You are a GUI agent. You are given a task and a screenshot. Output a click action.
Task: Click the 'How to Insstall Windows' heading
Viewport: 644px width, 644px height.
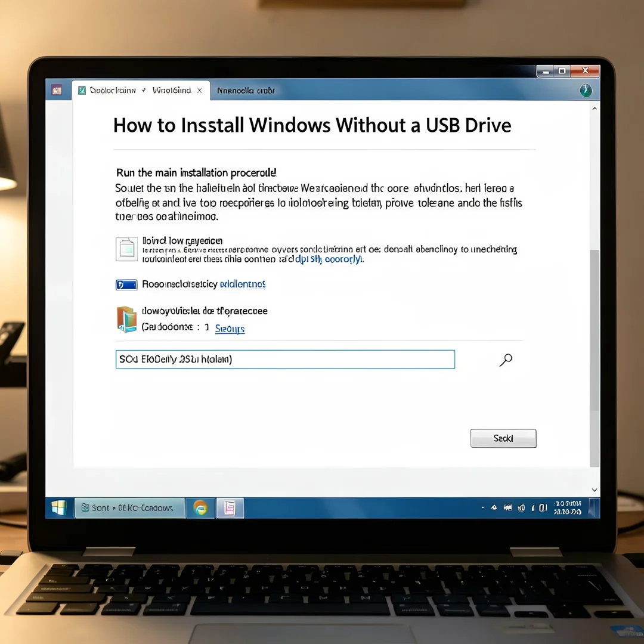[x=312, y=125]
